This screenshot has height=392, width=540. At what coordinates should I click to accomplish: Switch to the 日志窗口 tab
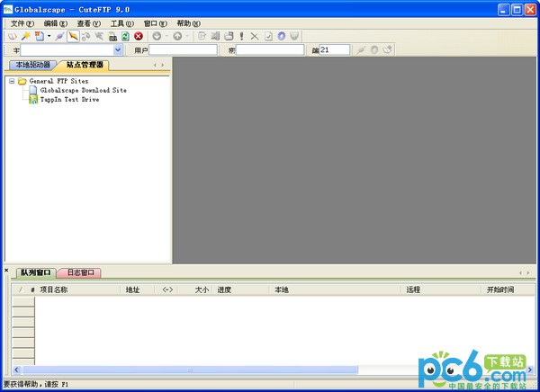80,273
